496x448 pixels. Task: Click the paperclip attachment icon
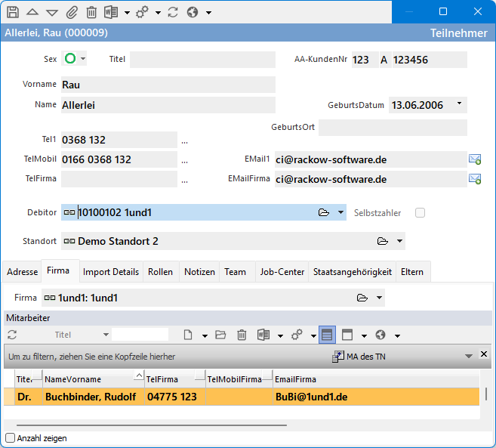[x=72, y=12]
